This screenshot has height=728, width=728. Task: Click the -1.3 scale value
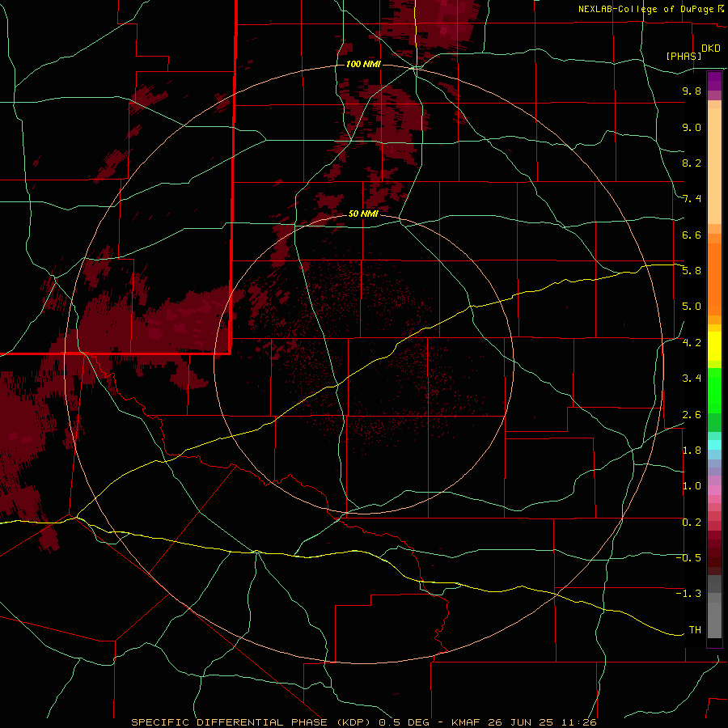[688, 594]
